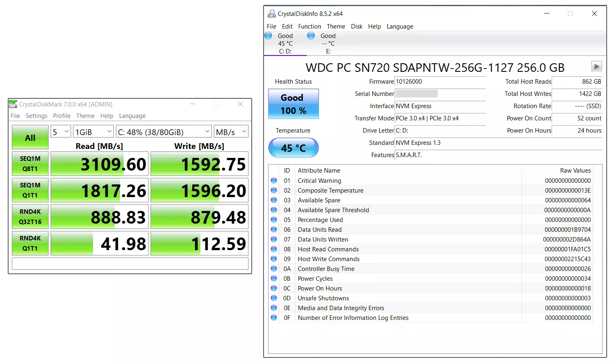This screenshot has height=364, width=612.
Task: Open Help menu in CrystalDiskInfo
Action: point(375,27)
